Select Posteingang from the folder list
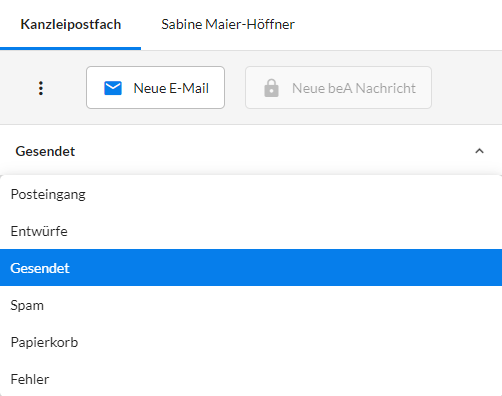The image size is (502, 396). coord(251,194)
